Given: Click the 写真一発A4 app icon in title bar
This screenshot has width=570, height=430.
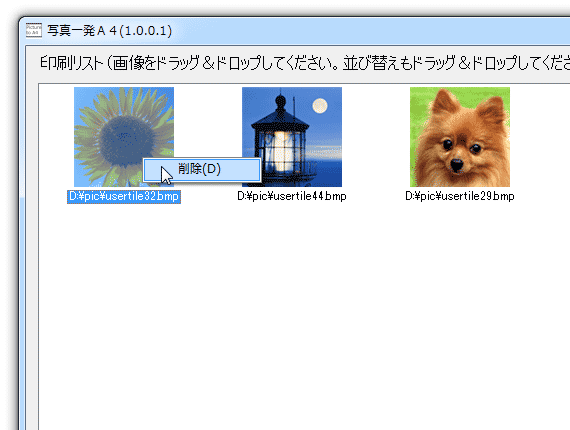Looking at the screenshot, I should pos(34,30).
